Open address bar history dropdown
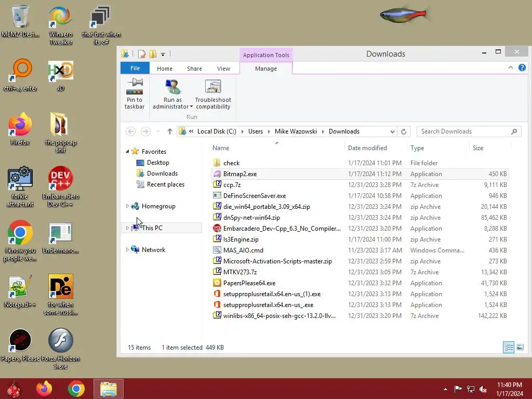This screenshot has width=532, height=399. click(x=392, y=131)
